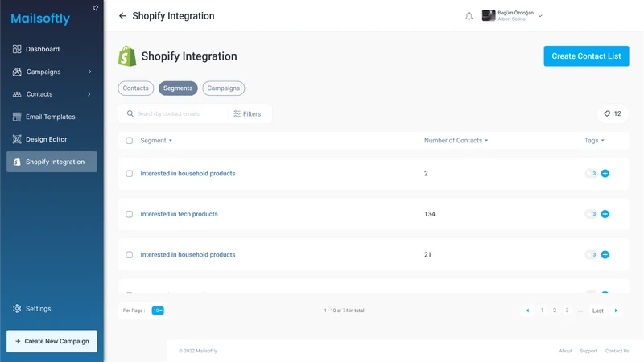
Task: Switch to the Campaigns tab
Action: (x=224, y=88)
